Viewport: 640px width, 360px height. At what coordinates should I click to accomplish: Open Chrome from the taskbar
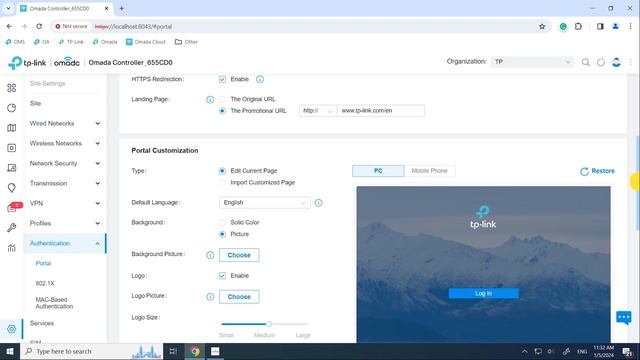click(x=195, y=351)
